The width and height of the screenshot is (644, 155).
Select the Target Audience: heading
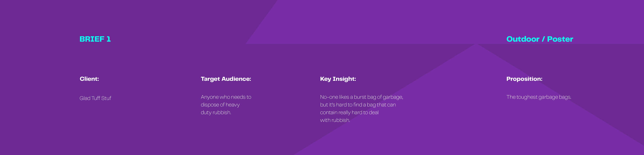(226, 79)
